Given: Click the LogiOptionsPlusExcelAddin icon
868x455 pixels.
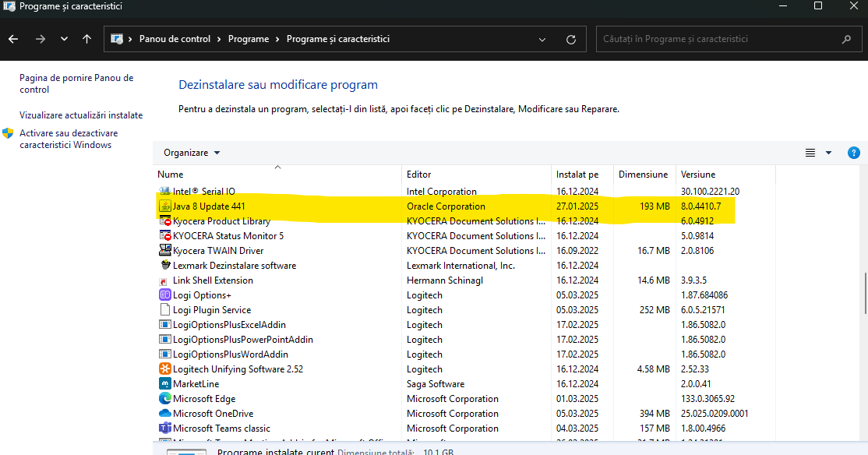Looking at the screenshot, I should (165, 324).
